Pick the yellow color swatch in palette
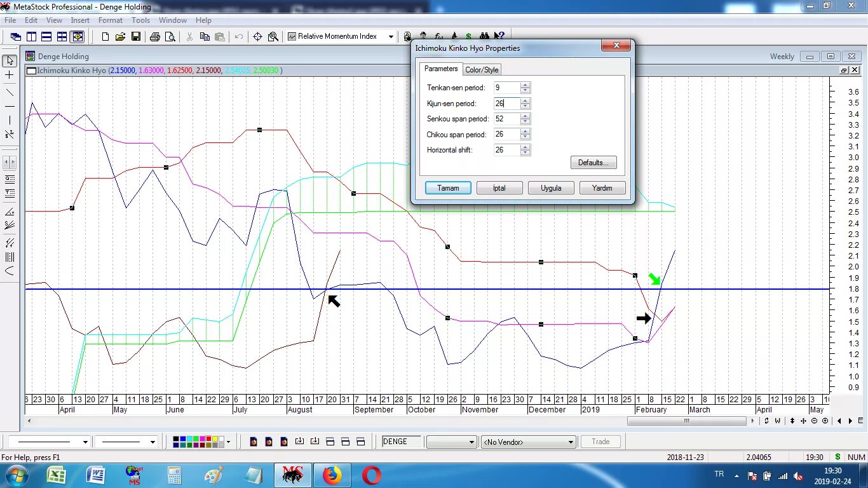868x488 pixels. [214, 438]
